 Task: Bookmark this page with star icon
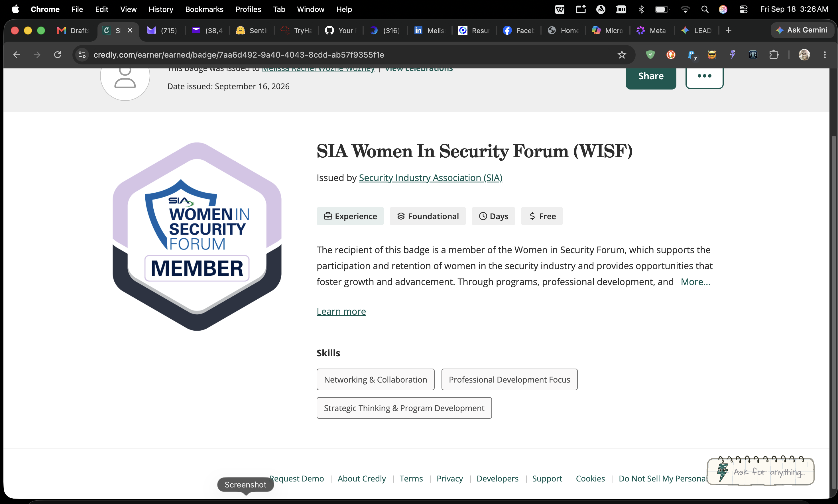pyautogui.click(x=622, y=55)
